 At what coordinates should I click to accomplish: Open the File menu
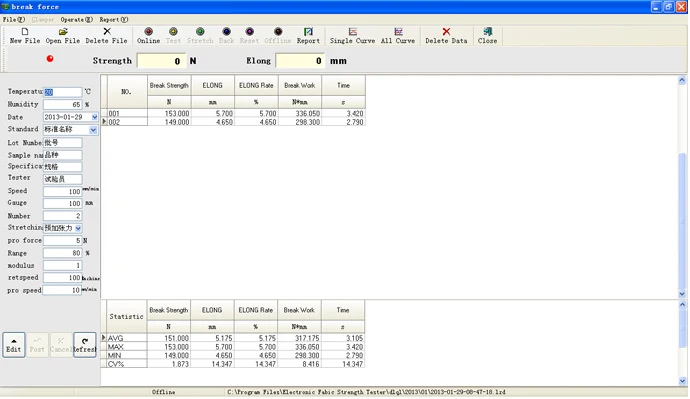tap(14, 19)
